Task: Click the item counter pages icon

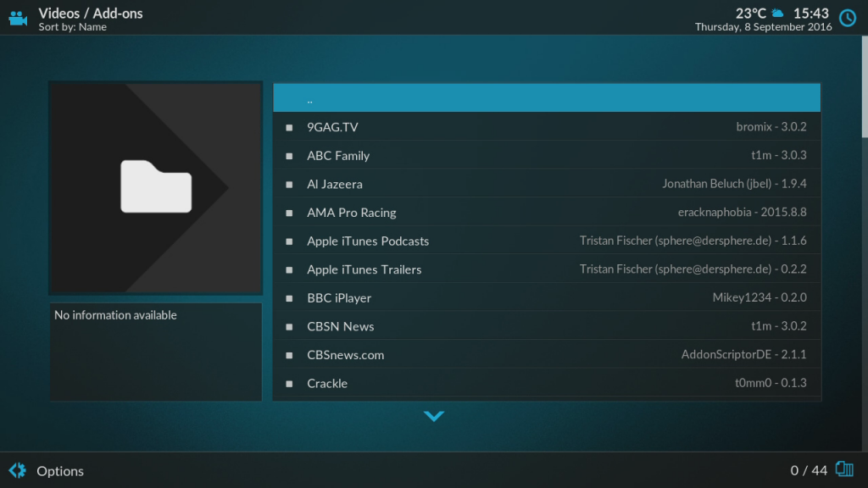Action: (844, 469)
